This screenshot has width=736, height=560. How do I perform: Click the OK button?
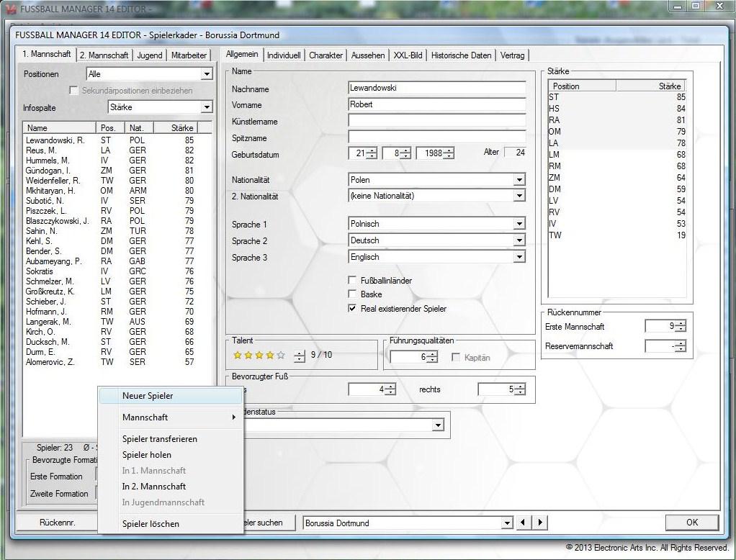[x=692, y=522]
